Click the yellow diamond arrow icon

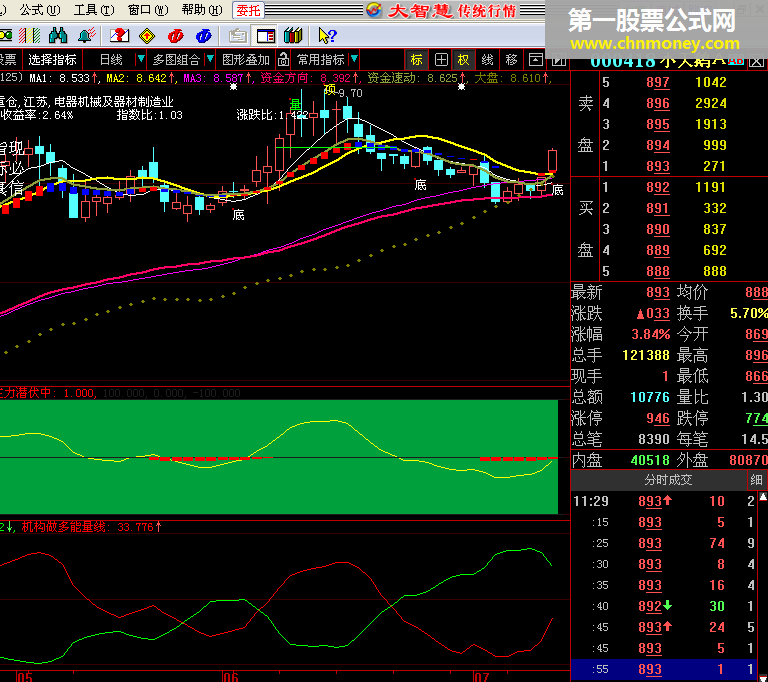(147, 35)
